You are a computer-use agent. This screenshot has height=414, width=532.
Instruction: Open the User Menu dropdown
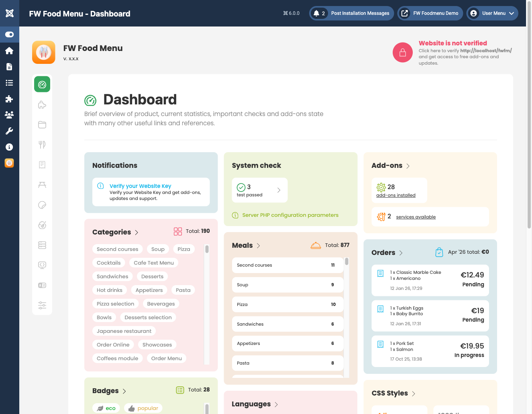[x=492, y=13]
